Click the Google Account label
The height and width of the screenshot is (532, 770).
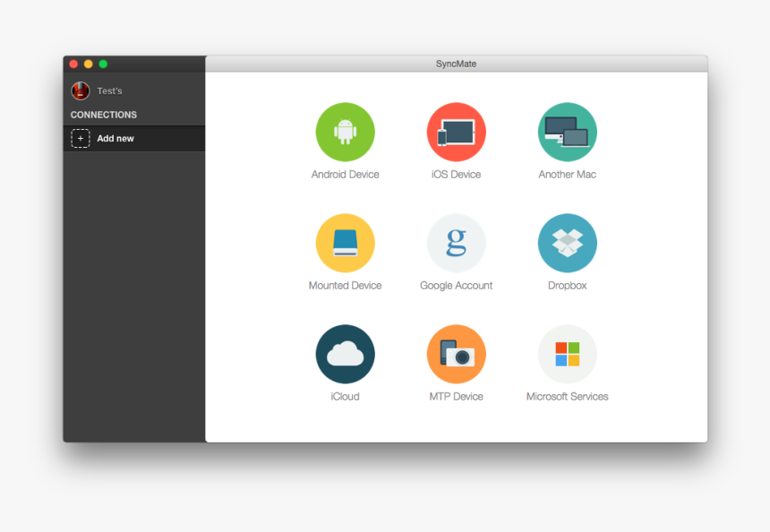(457, 286)
